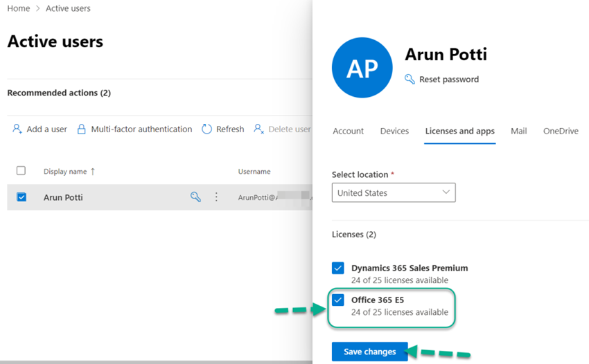Click the Username column header
The height and width of the screenshot is (364, 589).
coord(254,172)
